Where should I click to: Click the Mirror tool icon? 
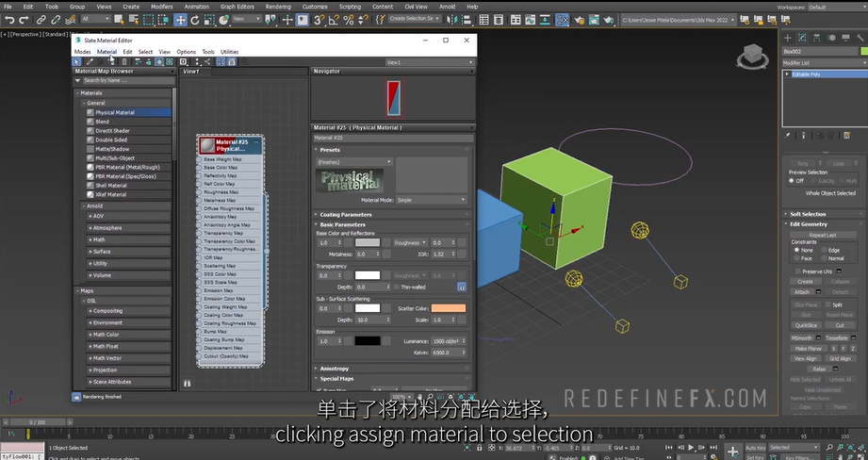click(x=452, y=20)
